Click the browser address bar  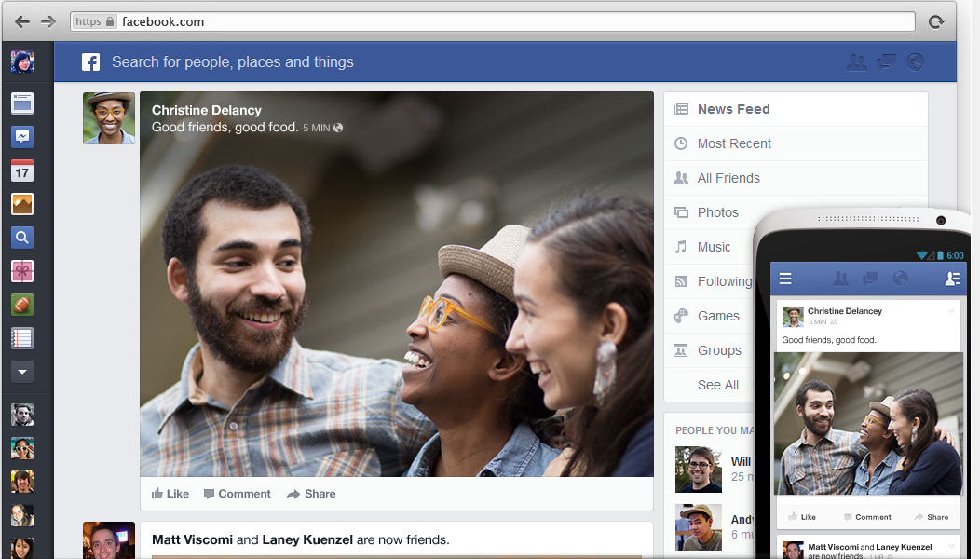pos(493,21)
